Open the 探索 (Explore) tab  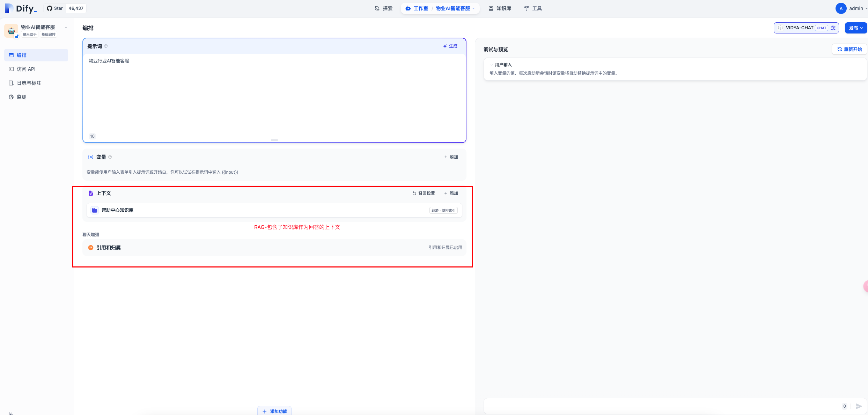[x=384, y=8]
